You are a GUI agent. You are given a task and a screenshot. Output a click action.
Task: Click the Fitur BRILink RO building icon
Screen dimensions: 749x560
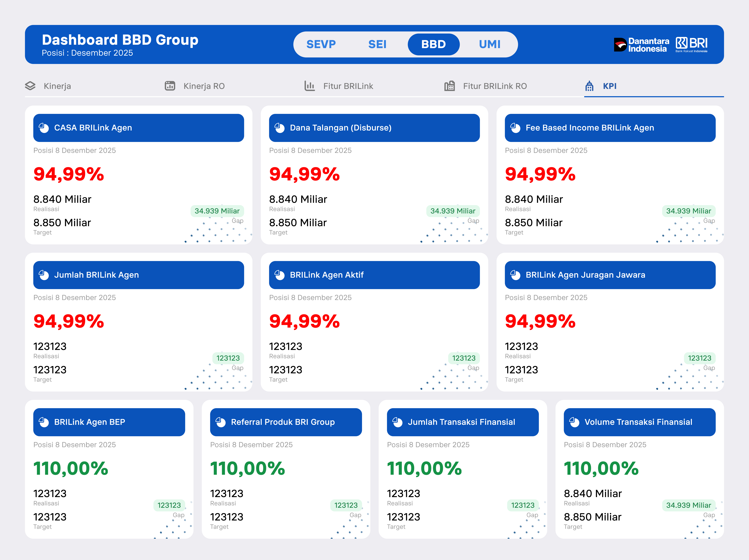tap(450, 86)
